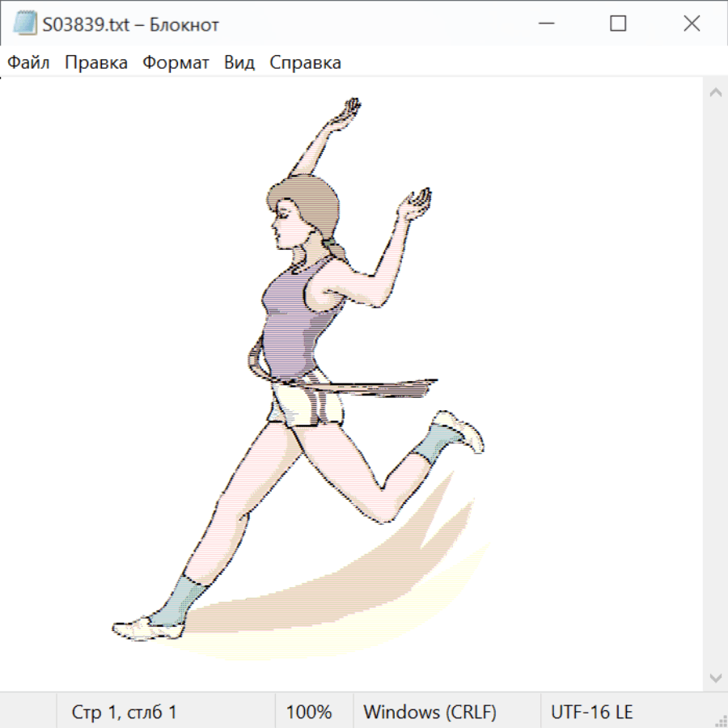Open the Формат menu
Image resolution: width=728 pixels, height=728 pixels.
tap(176, 63)
